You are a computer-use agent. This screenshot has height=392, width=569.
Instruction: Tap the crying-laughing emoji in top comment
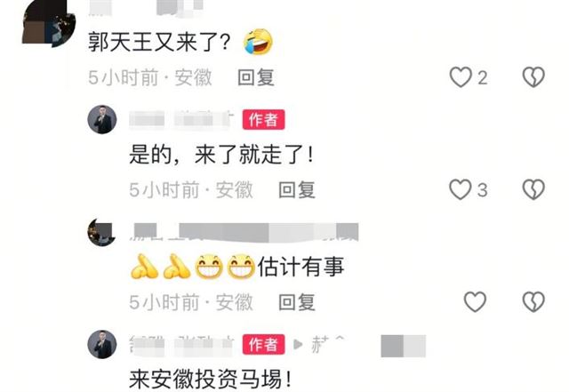click(258, 42)
